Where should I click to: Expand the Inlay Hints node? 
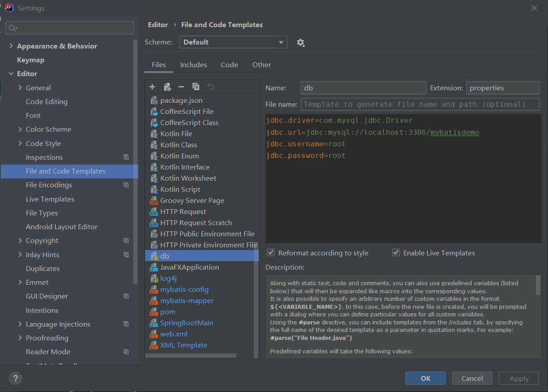point(20,255)
